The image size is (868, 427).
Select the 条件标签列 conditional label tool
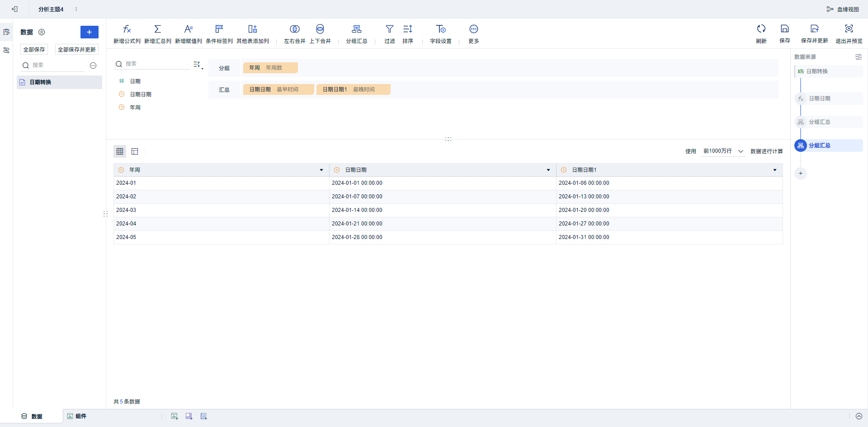219,34
